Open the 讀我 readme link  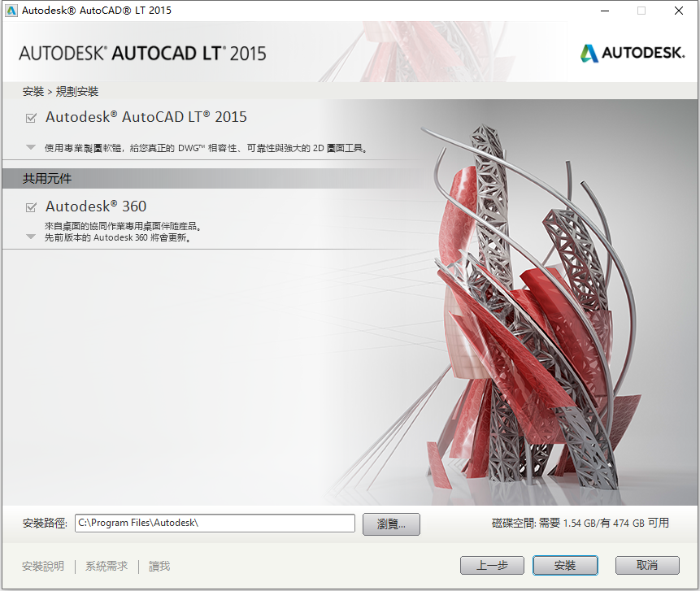click(159, 566)
